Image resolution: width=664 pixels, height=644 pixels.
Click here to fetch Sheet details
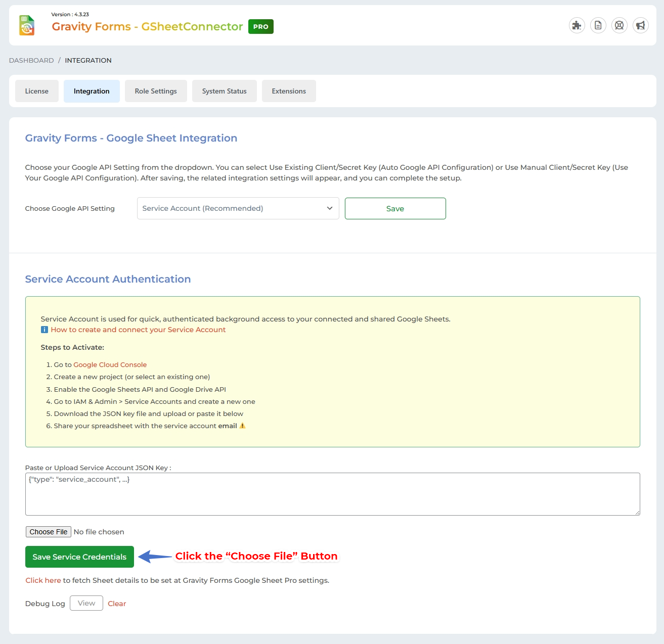43,580
